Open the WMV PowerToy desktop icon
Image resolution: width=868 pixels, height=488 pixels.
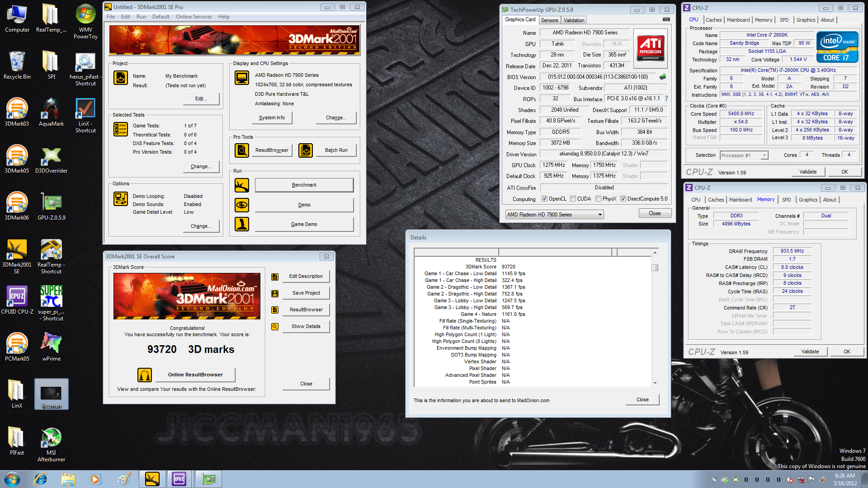[85, 21]
